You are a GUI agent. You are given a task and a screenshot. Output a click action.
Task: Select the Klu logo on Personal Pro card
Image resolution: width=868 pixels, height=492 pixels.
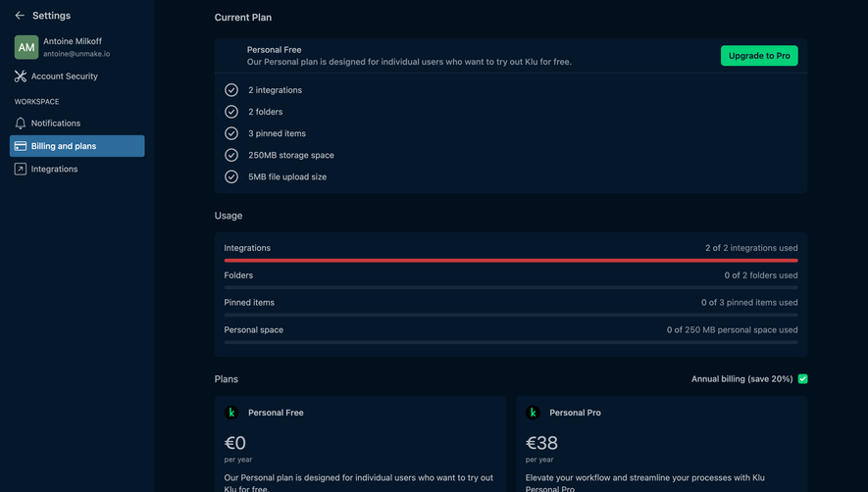[x=533, y=413]
